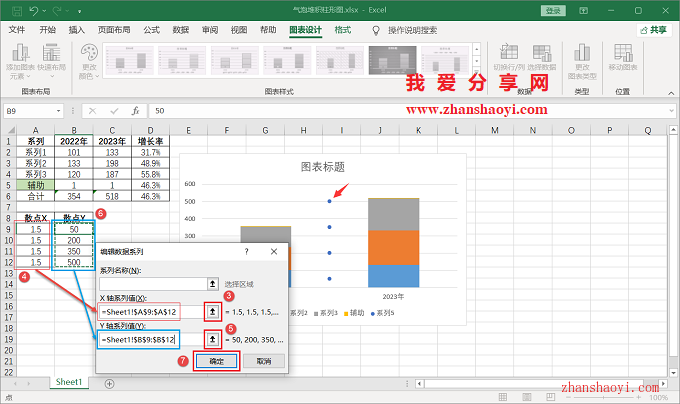Viewport: 680px width, 404px height.
Task: Click the Undo arrow icon
Action: coord(34,10)
